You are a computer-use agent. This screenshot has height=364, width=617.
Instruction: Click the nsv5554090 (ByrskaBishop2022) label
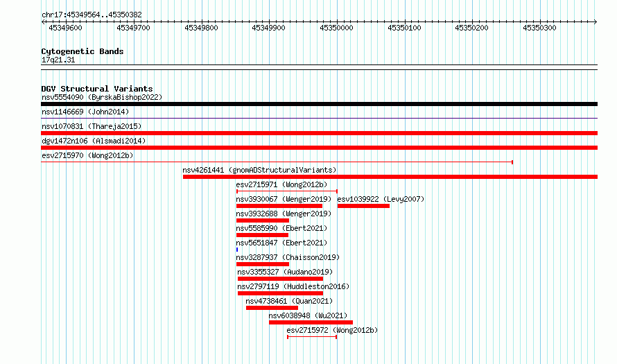point(102,97)
